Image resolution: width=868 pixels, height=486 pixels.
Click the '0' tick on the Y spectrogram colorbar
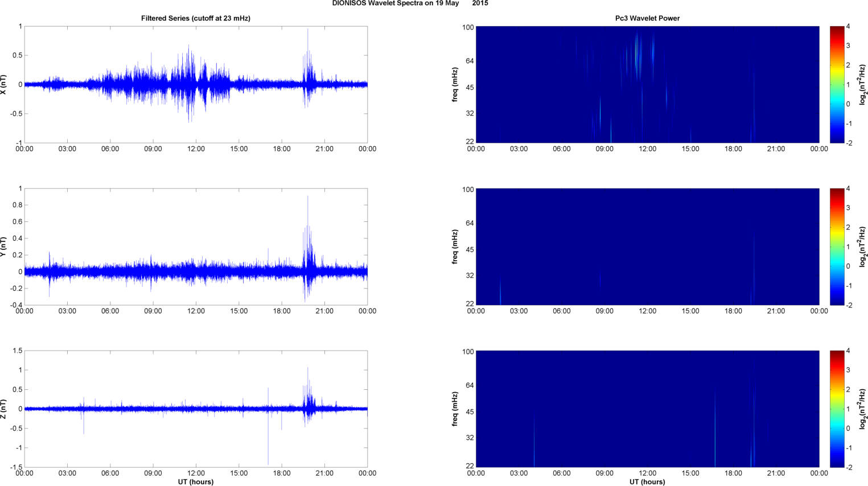click(848, 266)
